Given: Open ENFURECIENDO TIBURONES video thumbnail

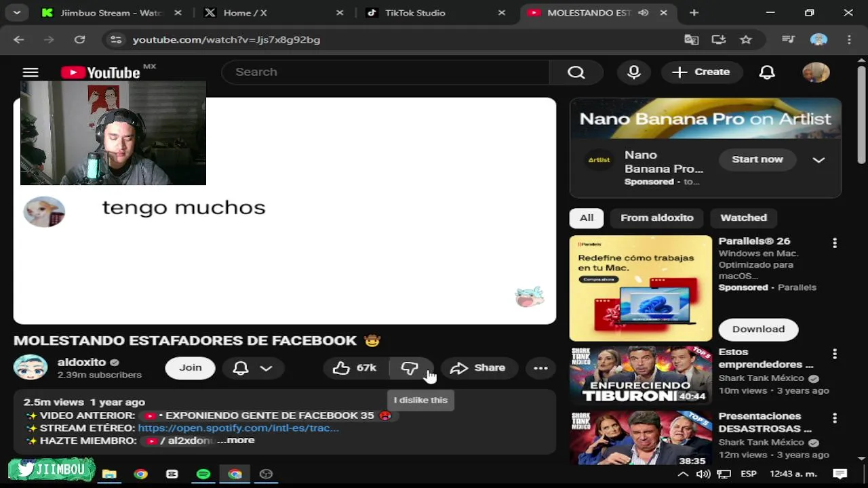Looking at the screenshot, I should click(641, 375).
